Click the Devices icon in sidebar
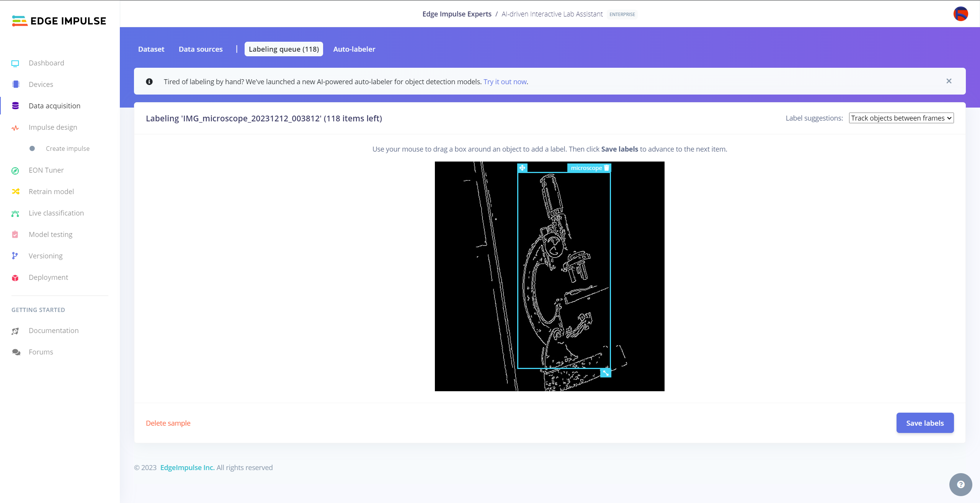 pyautogui.click(x=15, y=84)
